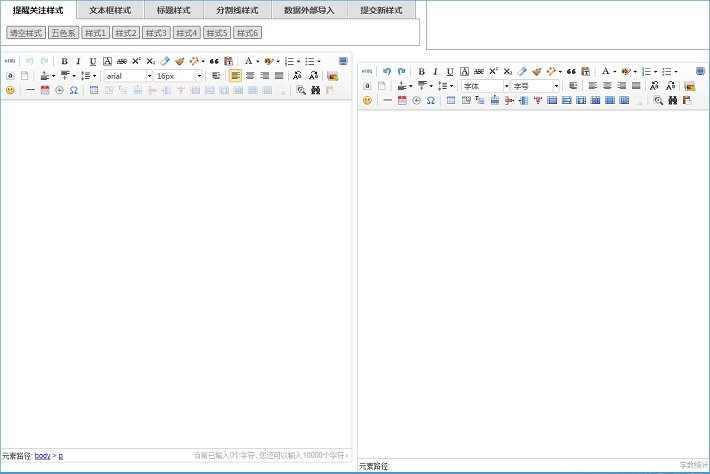Click indent icon in left editor
The height and width of the screenshot is (474, 710).
pyautogui.click(x=216, y=76)
